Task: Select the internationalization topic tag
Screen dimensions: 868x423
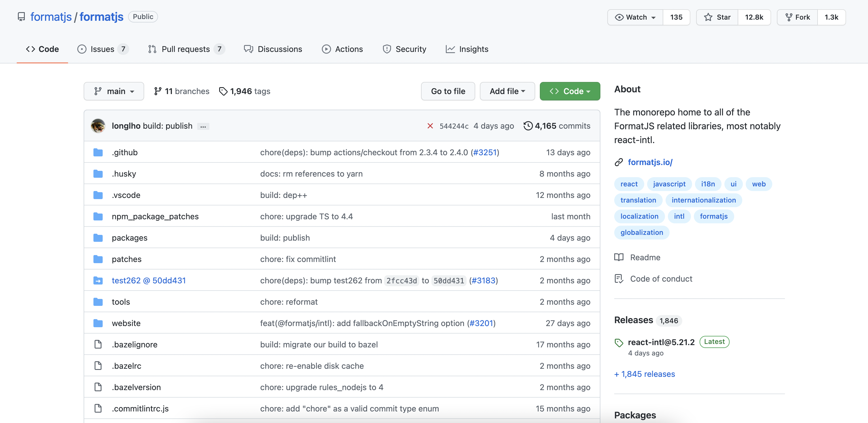Action: pos(704,200)
